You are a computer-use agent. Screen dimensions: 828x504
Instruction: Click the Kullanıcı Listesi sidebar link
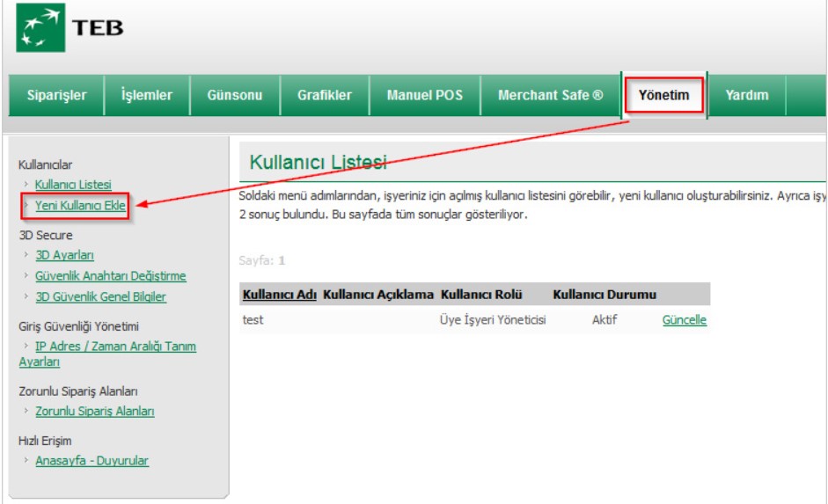point(73,185)
